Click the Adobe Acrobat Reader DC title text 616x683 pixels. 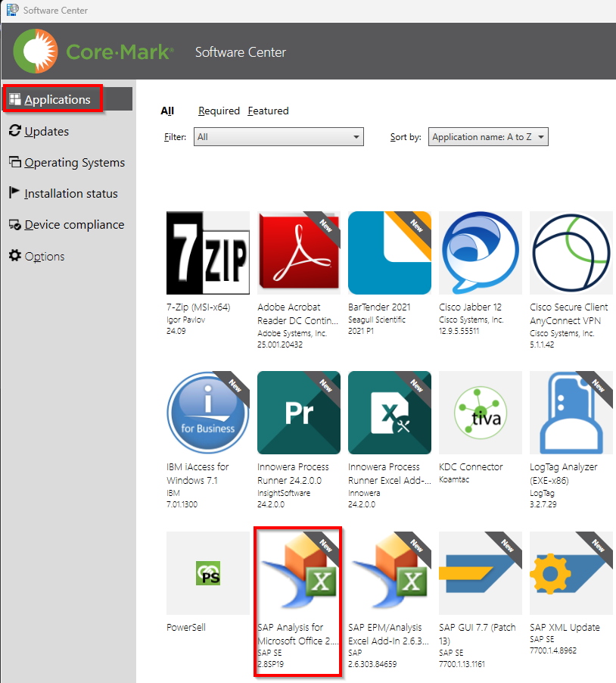point(298,313)
